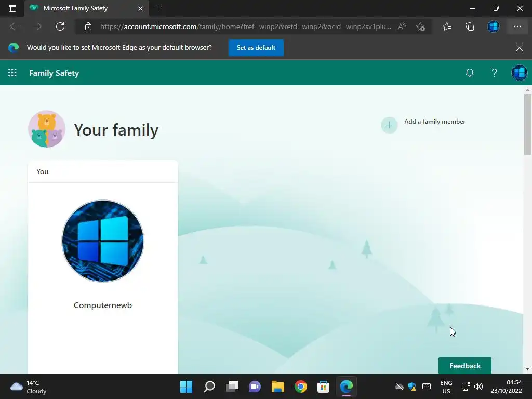View site information lock icon

pos(88,26)
